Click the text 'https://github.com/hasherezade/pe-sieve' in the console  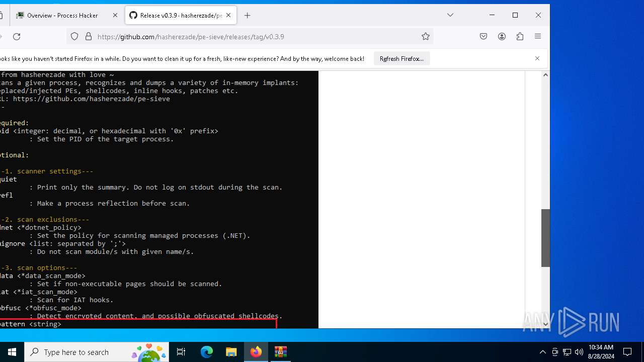point(92,99)
